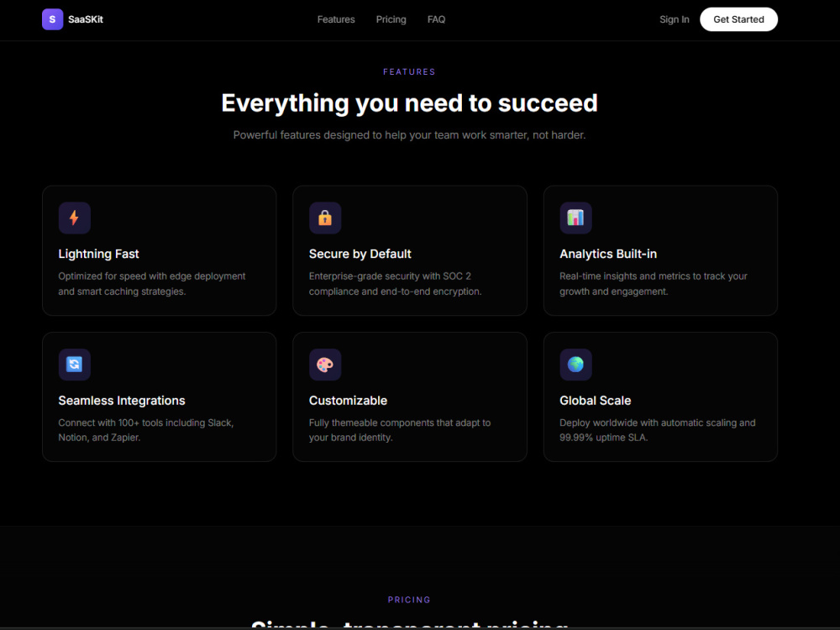Screen dimensions: 840x630
Task: Open the Features nav link
Action: (x=336, y=19)
